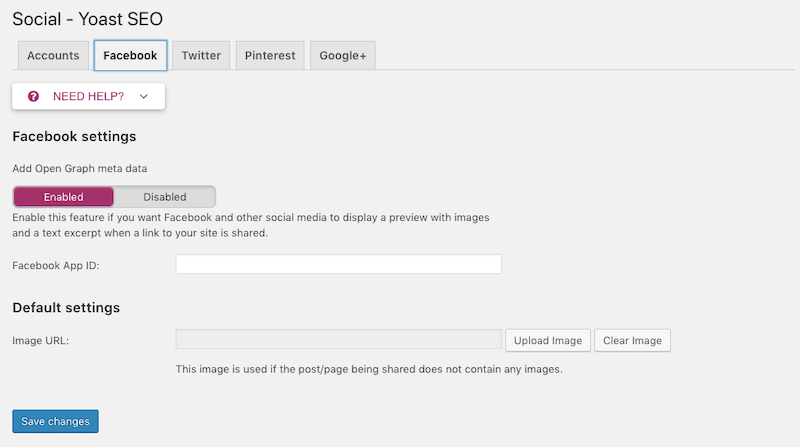Click the Add Open Graph meta data label
The width and height of the screenshot is (800, 447).
tap(80, 168)
